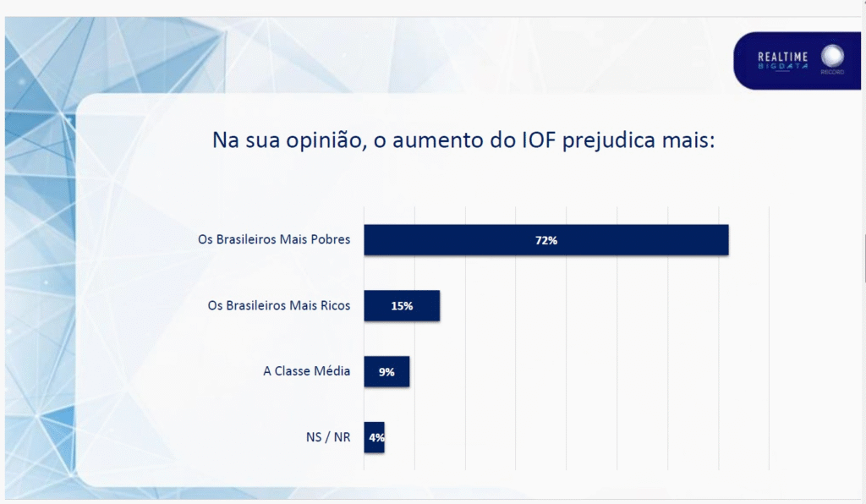
Task: Click the 4% value text
Action: [376, 438]
